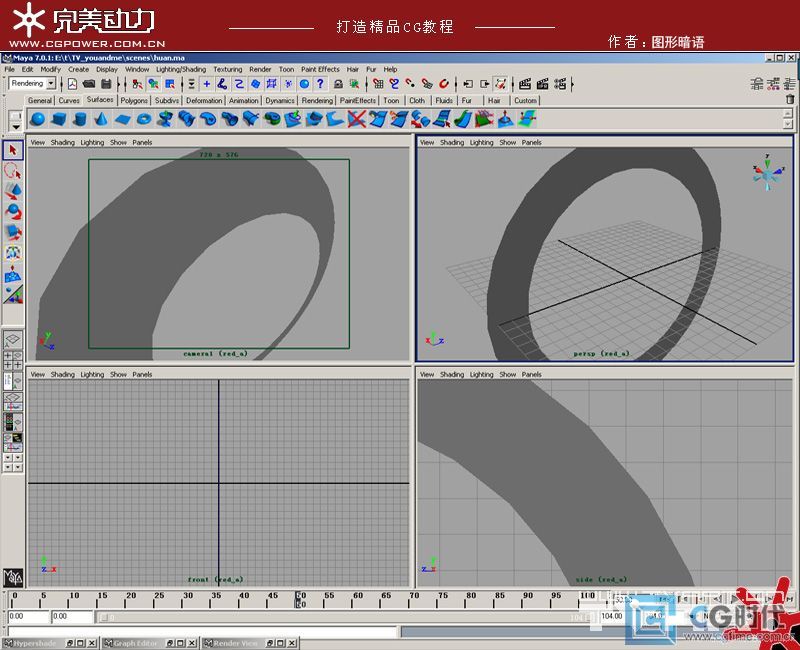Toggle Snap to view planes

click(x=427, y=84)
